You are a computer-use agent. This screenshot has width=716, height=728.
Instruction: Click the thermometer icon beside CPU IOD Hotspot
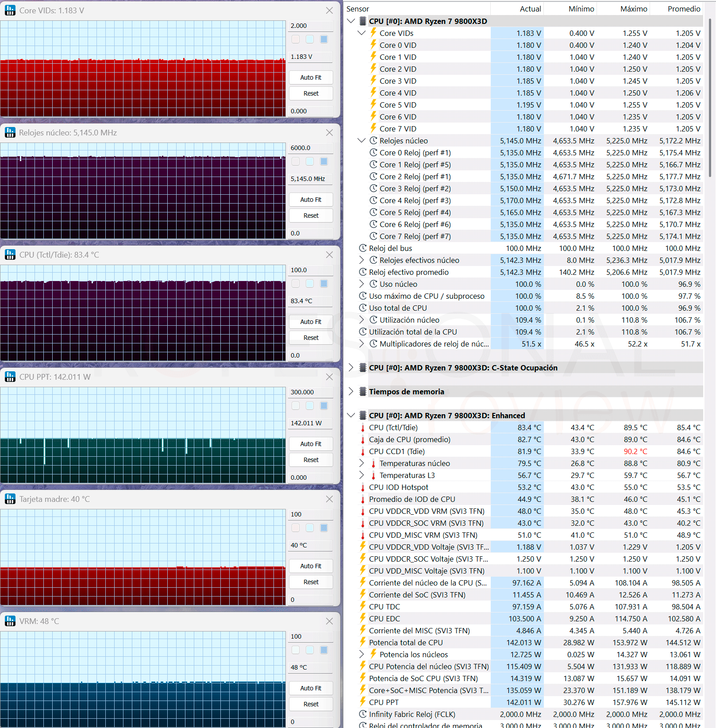coord(363,487)
